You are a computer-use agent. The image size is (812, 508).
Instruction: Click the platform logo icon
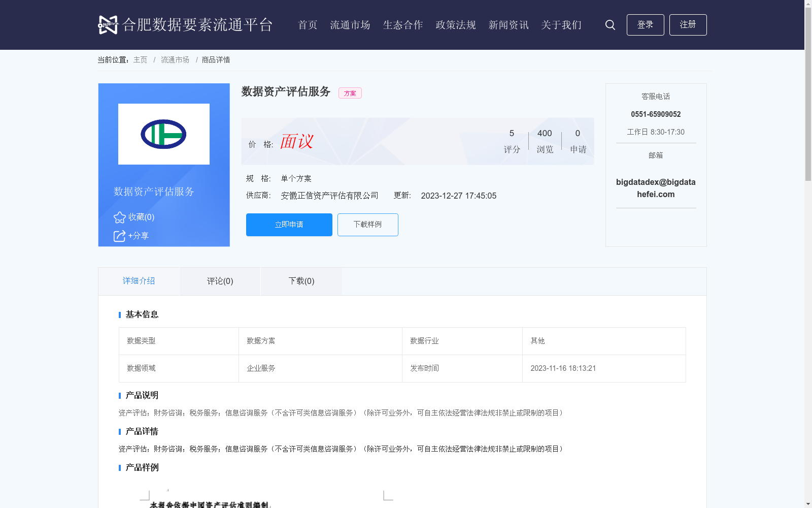108,25
